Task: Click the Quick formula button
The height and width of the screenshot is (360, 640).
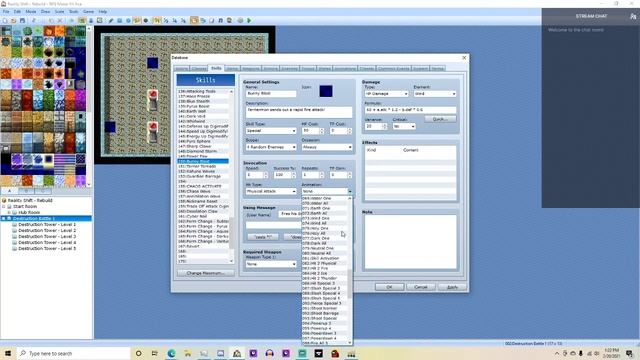Action: [440, 119]
